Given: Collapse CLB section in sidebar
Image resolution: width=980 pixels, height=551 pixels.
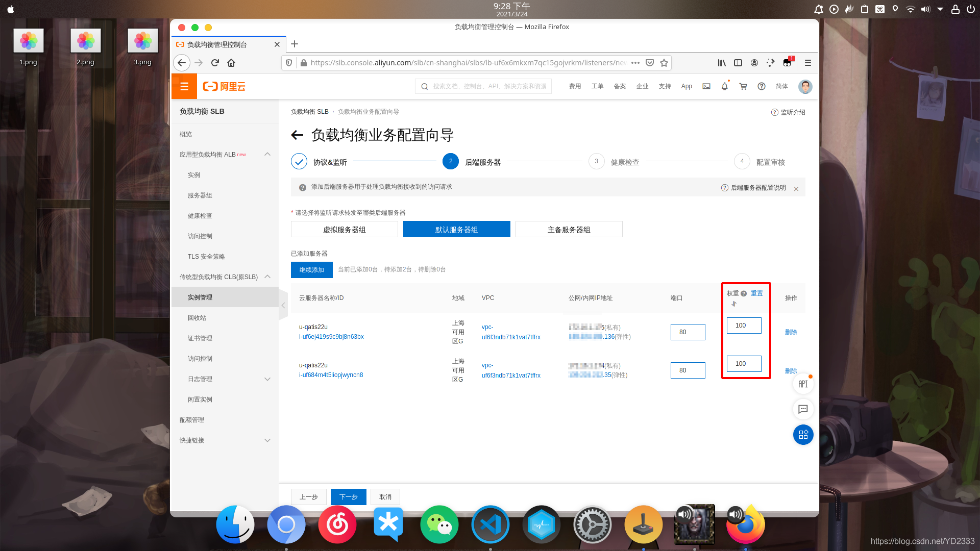Looking at the screenshot, I should pyautogui.click(x=267, y=277).
